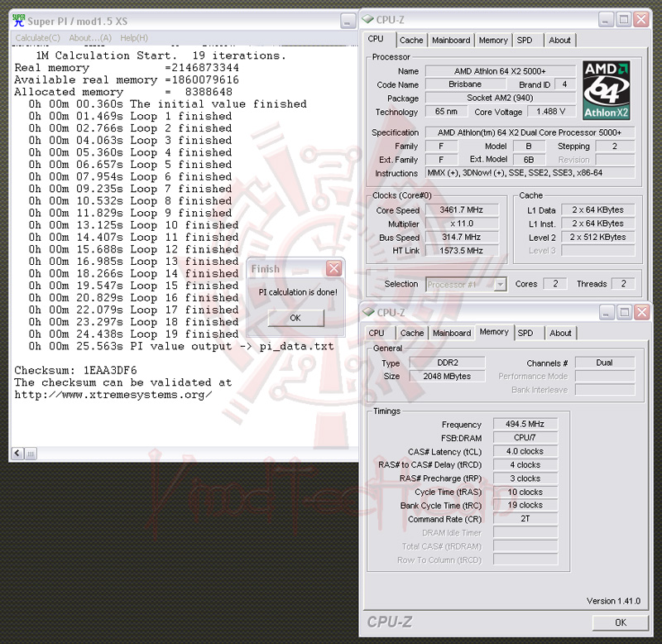This screenshot has width=662, height=644.
Task: Switch to About tab in lower CPU-Z window
Action: coord(560,333)
